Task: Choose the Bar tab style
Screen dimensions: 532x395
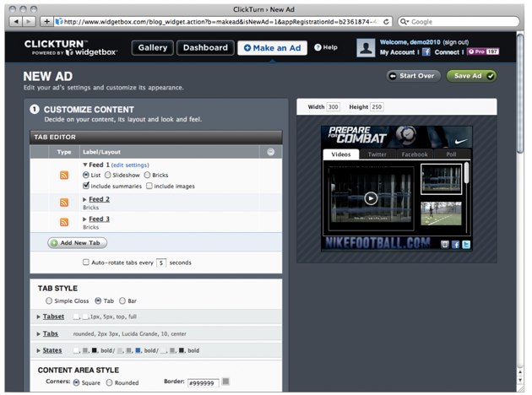Action: [122, 300]
